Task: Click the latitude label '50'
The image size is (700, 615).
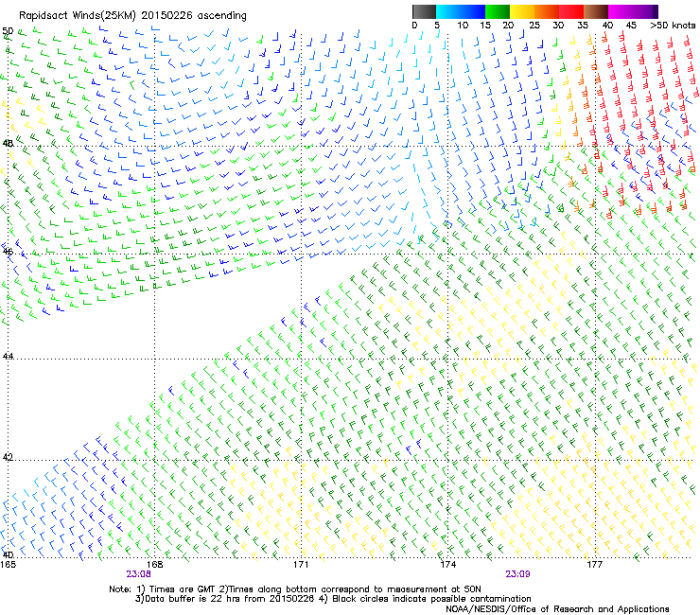Action: click(8, 31)
